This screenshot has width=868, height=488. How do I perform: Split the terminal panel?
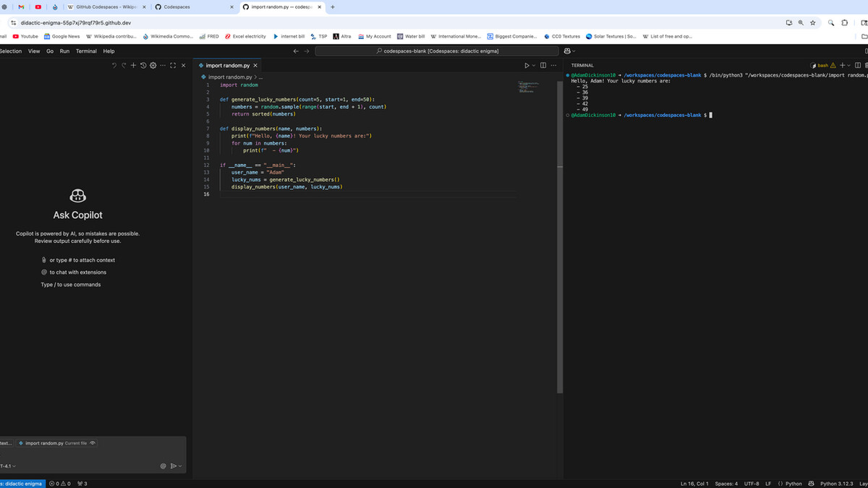pyautogui.click(x=858, y=65)
